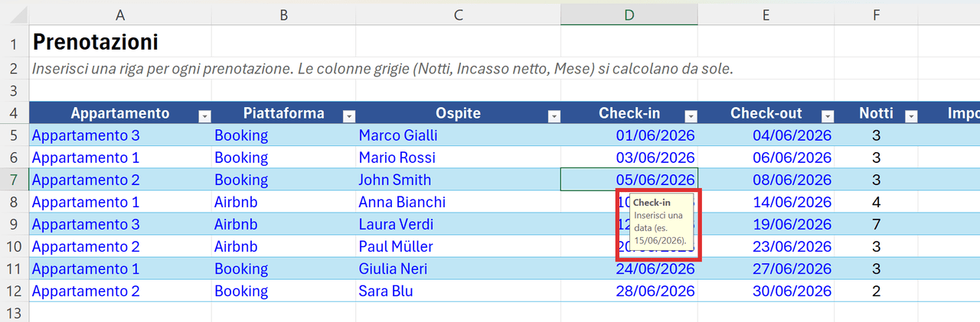Image resolution: width=980 pixels, height=322 pixels.
Task: Select row 1 header
Action: 14,41
